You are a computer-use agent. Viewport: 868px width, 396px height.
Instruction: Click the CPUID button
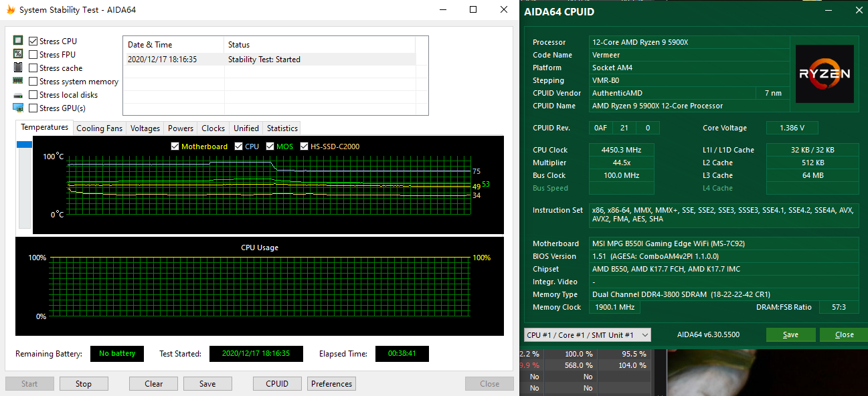tap(277, 384)
